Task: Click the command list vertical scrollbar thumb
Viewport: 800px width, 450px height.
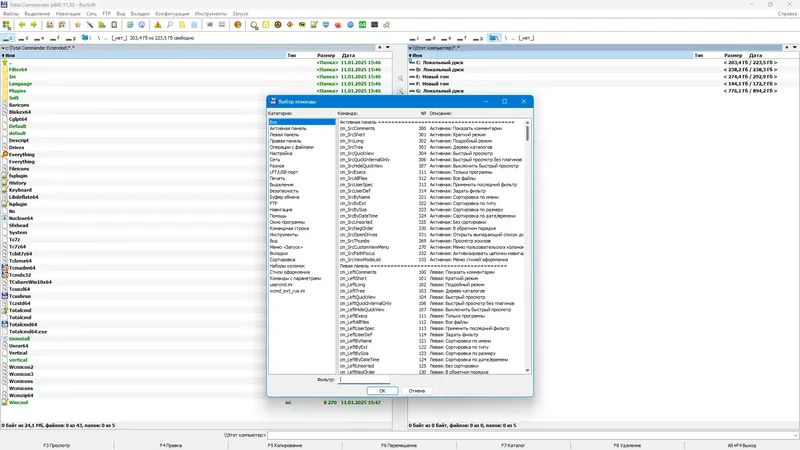Action: pos(527,133)
